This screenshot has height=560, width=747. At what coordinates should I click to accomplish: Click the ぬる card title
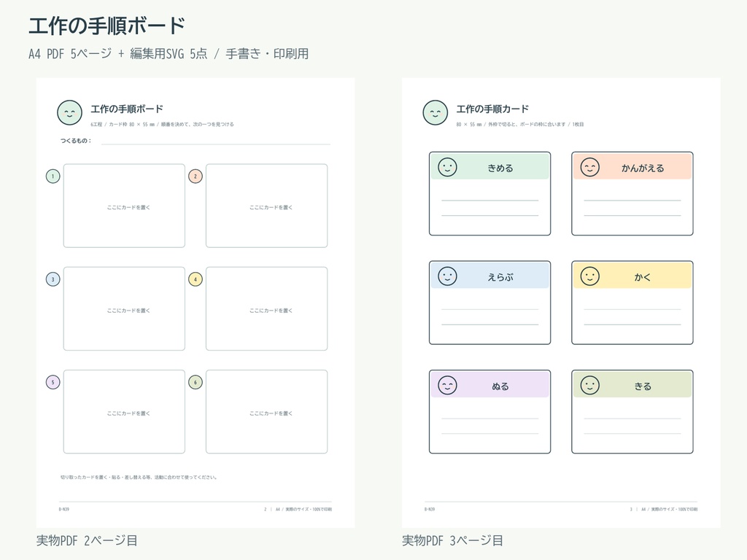pos(500,386)
